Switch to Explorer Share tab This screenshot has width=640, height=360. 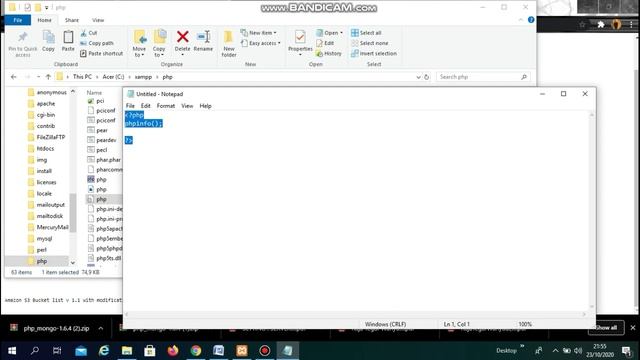[x=71, y=20]
